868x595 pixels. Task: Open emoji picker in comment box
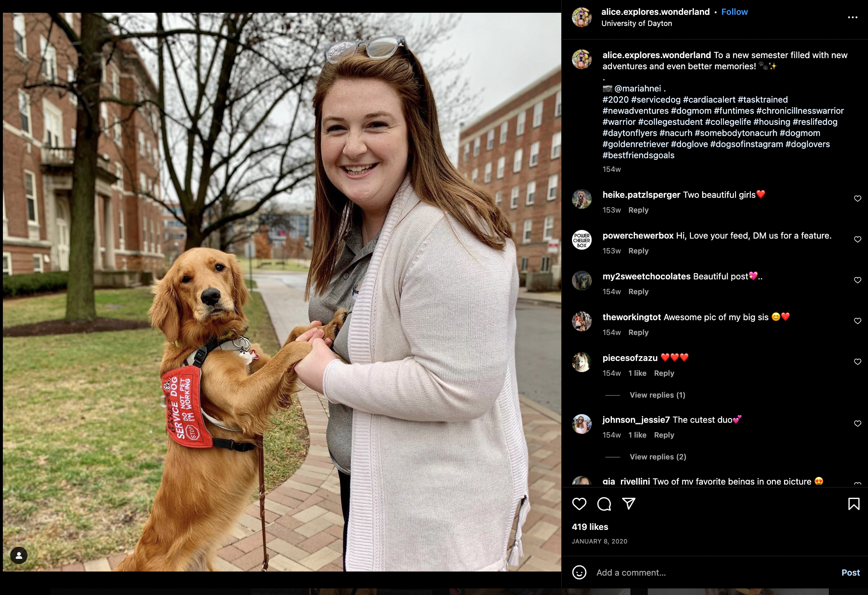579,572
